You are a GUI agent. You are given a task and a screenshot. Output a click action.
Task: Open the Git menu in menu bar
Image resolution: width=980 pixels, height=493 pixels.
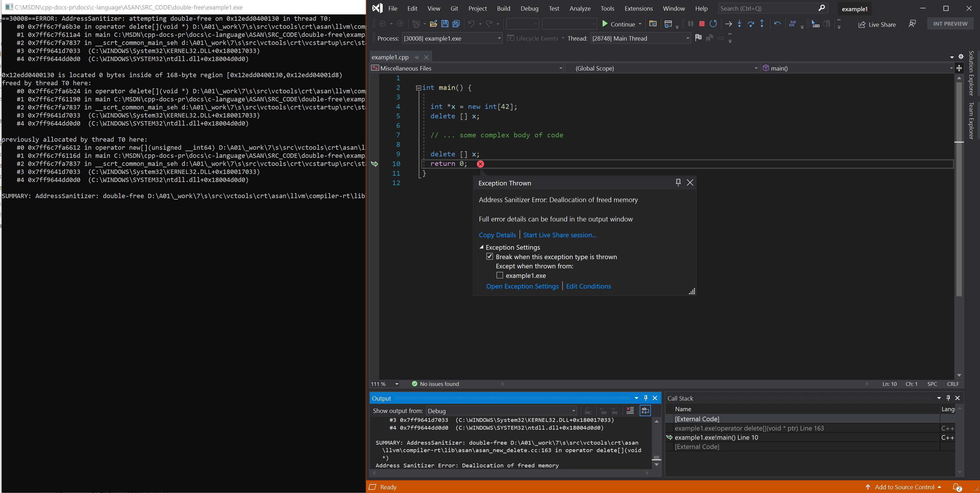[454, 7]
